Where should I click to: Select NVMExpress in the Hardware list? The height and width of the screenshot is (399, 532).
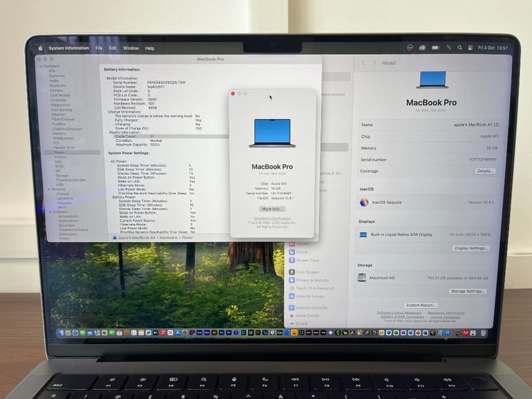coord(63,139)
